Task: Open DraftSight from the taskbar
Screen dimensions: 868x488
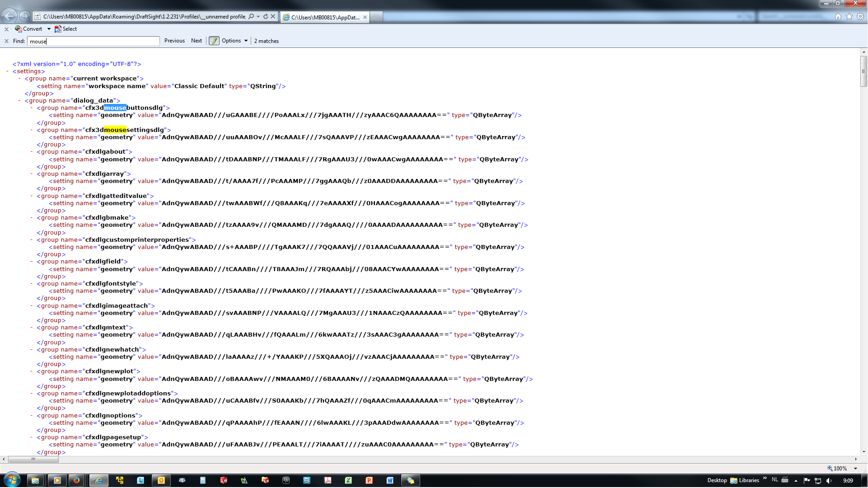Action: 244,480
